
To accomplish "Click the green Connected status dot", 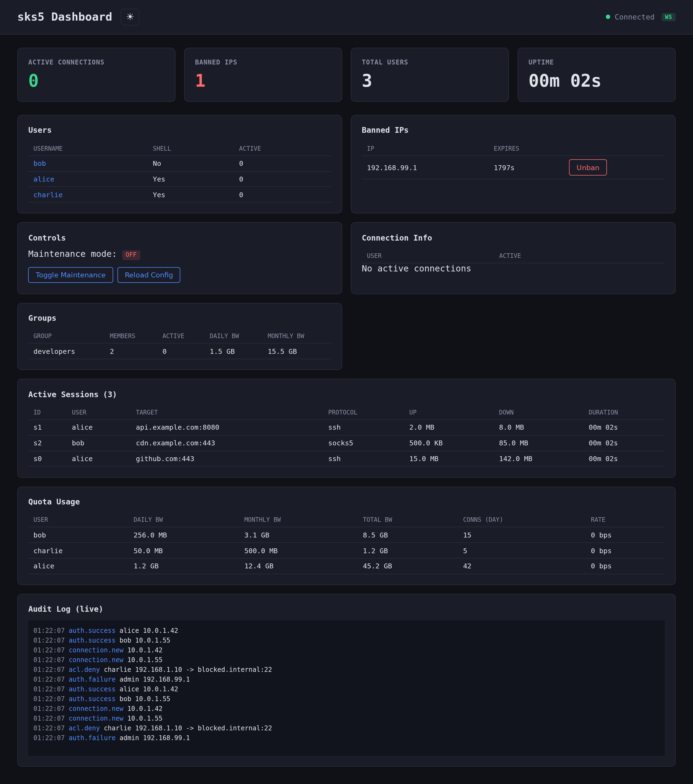I will 607,17.
